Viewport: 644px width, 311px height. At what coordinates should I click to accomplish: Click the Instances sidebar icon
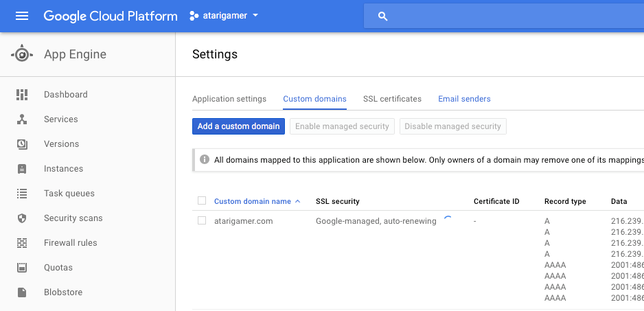coord(22,169)
